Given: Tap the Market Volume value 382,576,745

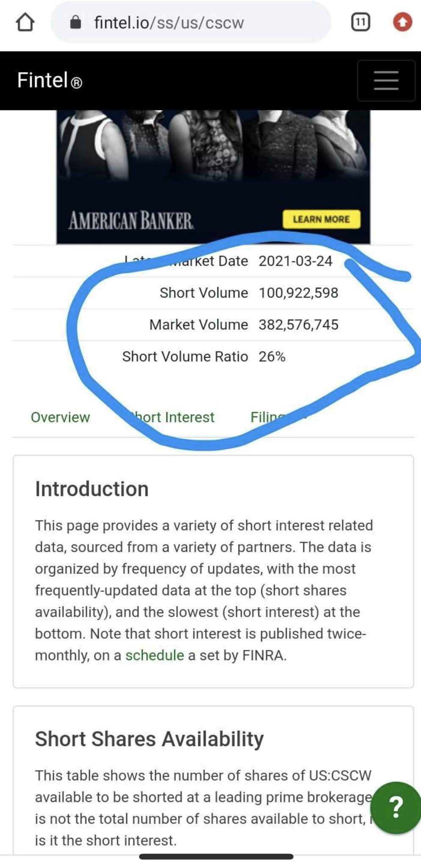Looking at the screenshot, I should click(x=298, y=325).
